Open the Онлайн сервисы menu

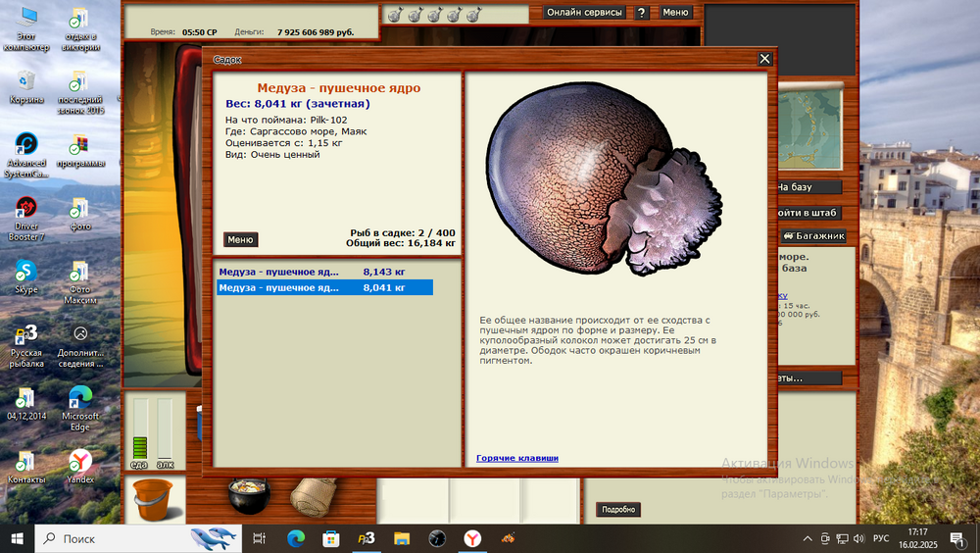tap(584, 13)
